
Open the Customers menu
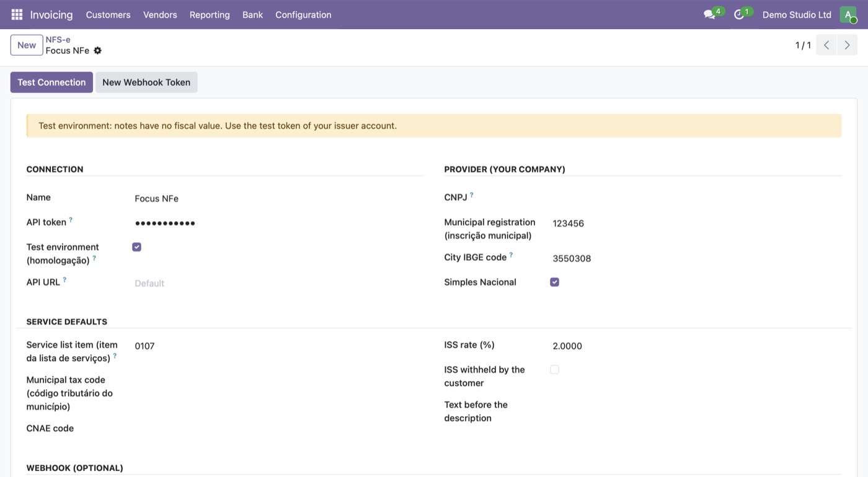[x=108, y=14]
